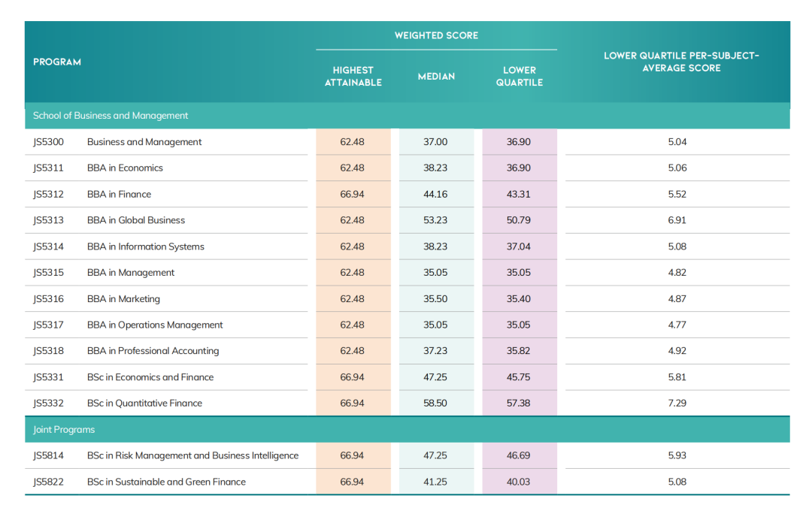This screenshot has width=812, height=526.
Task: Click BBA in Operations Management
Action: pos(155,325)
